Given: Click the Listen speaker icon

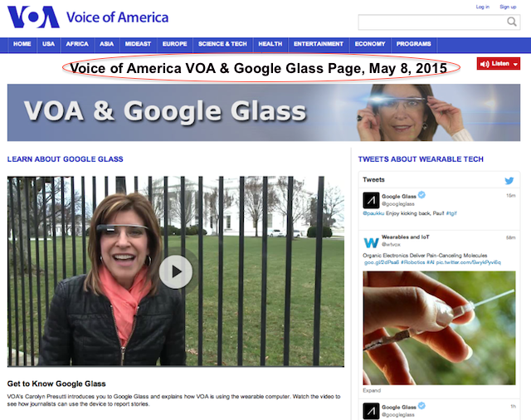Looking at the screenshot, I should point(485,64).
